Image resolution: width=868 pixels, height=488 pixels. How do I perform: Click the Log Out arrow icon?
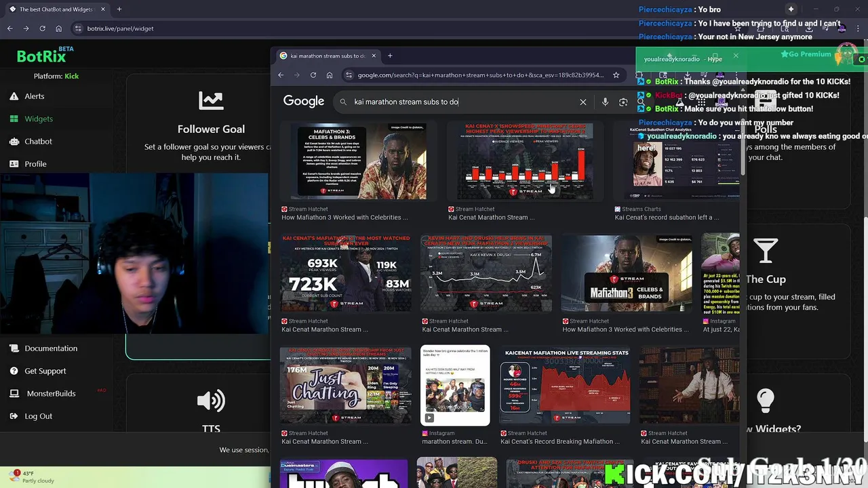(x=14, y=416)
